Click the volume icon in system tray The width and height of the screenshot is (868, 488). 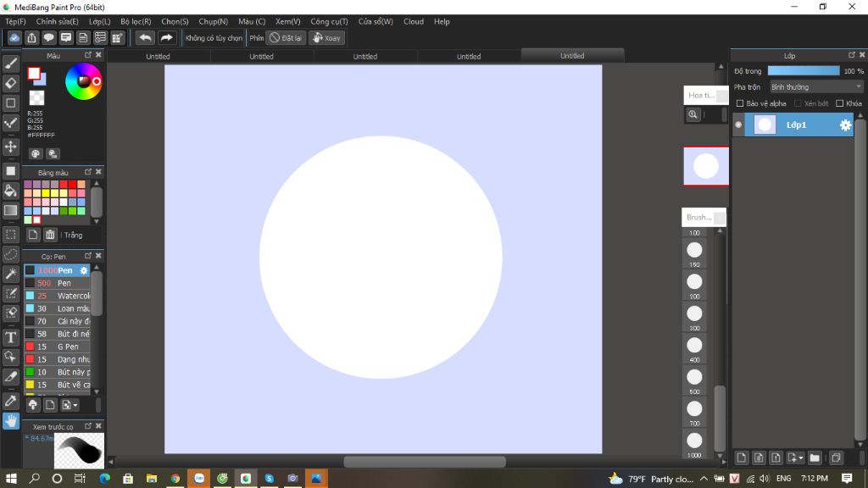coord(765,479)
